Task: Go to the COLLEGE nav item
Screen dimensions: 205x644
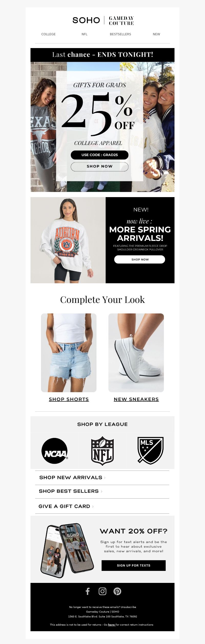Action: click(x=48, y=34)
